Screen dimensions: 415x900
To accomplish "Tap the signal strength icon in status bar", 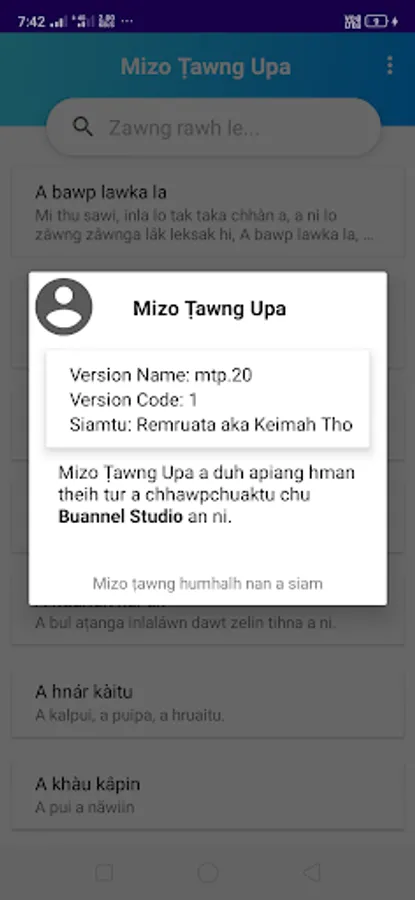I will [x=58, y=22].
